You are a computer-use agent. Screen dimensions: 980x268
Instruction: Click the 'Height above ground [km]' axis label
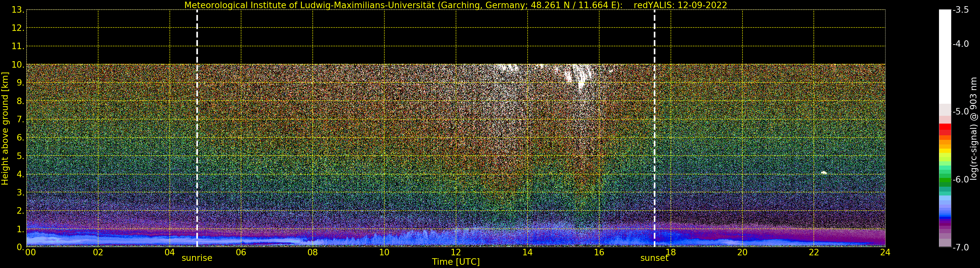pos(5,128)
